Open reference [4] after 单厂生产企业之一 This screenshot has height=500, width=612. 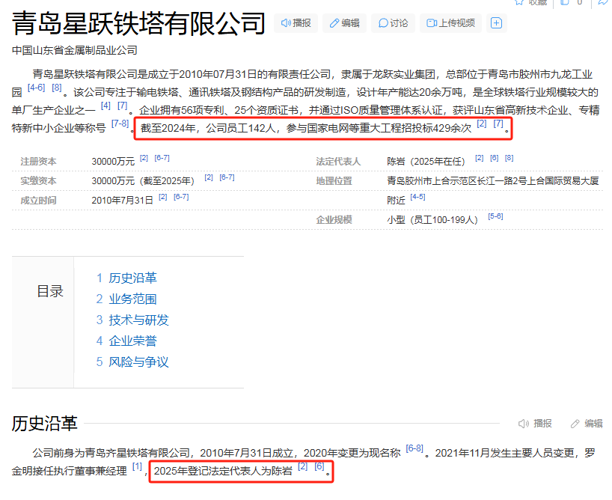pos(106,105)
